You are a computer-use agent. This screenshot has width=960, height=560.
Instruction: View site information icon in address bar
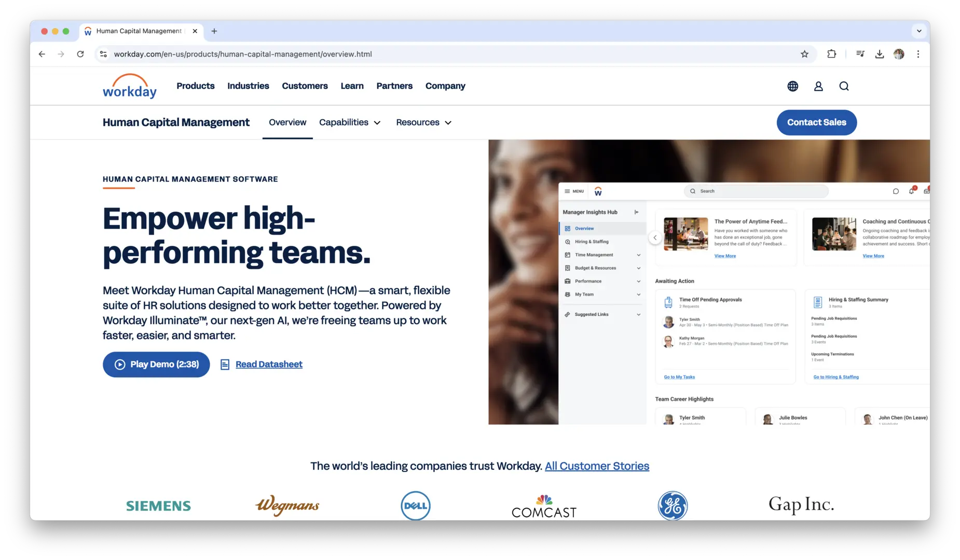[x=103, y=54]
